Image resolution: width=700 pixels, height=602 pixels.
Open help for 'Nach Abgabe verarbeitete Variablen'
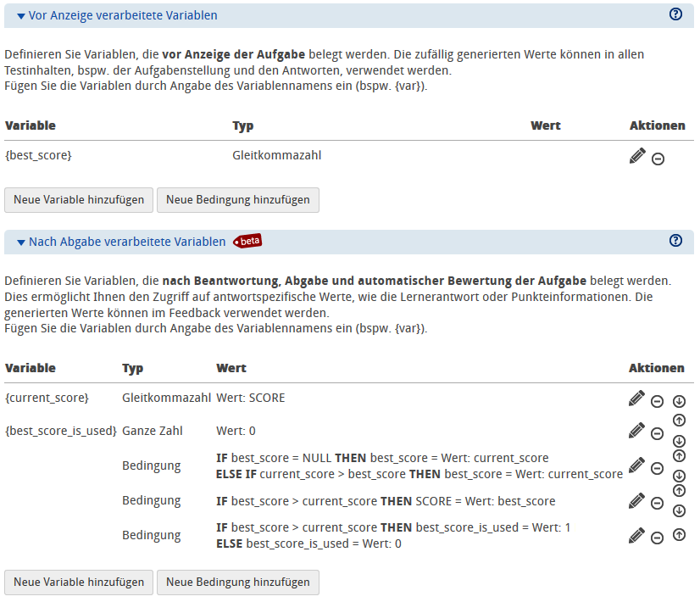[x=675, y=241]
